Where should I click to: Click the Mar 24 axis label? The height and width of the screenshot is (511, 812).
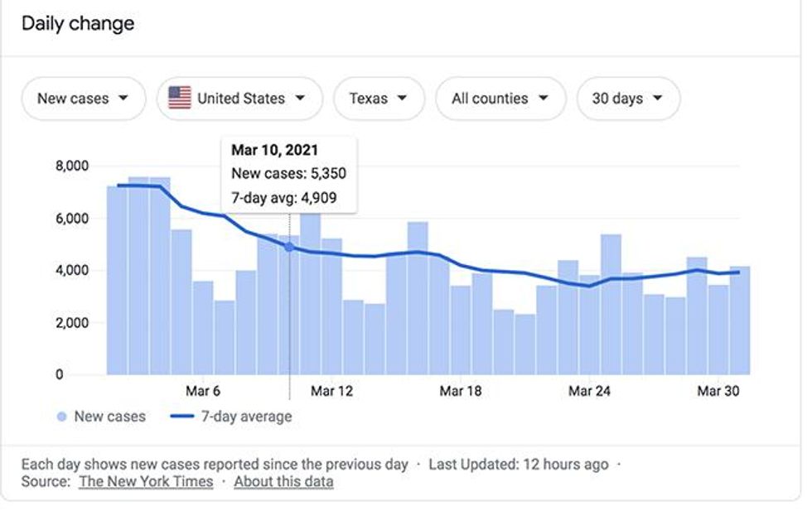coord(588,391)
